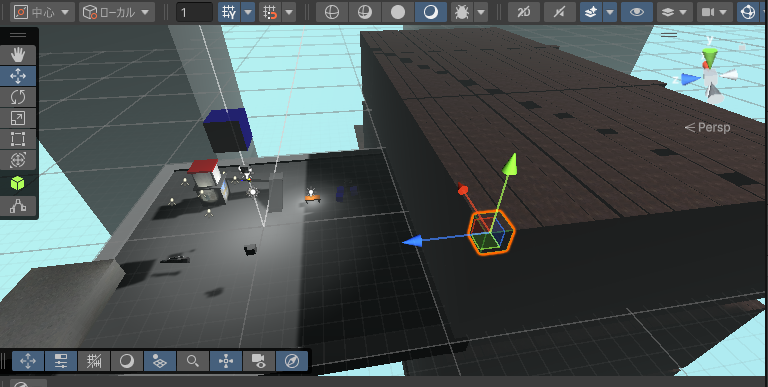
Task: Switch to Unlit draw mode
Action: [398, 12]
